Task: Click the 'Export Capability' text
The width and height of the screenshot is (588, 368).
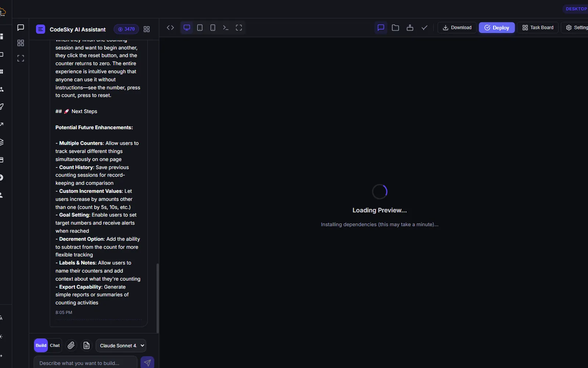Action: 80,287
